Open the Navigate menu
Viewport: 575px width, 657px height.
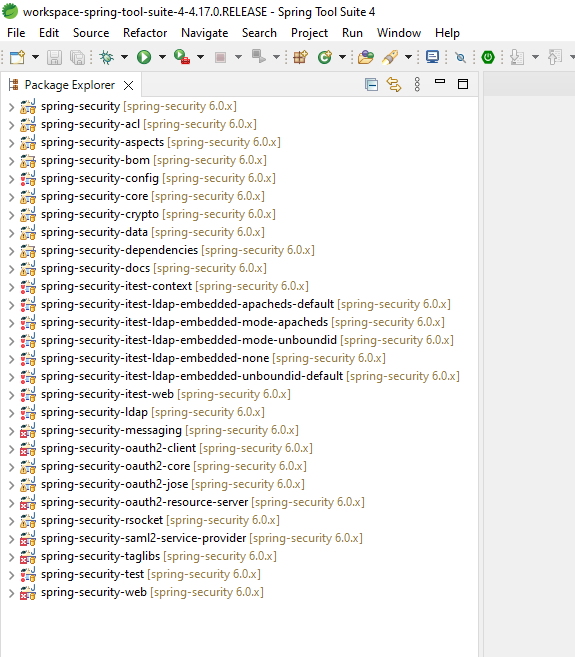coord(205,33)
